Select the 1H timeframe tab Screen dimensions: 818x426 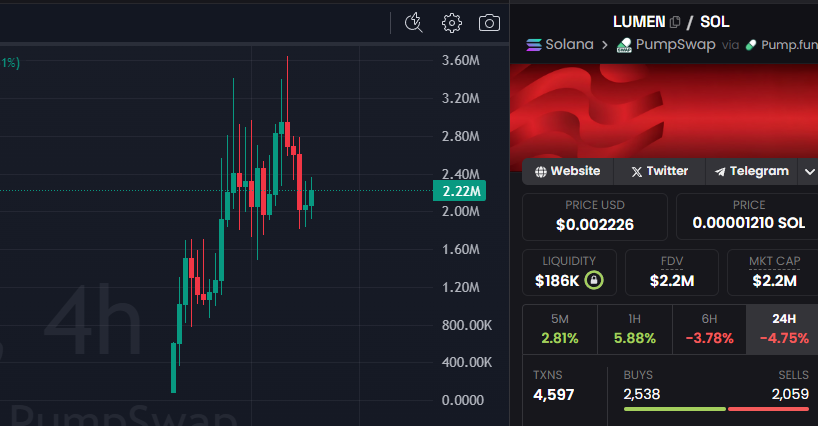tap(635, 330)
